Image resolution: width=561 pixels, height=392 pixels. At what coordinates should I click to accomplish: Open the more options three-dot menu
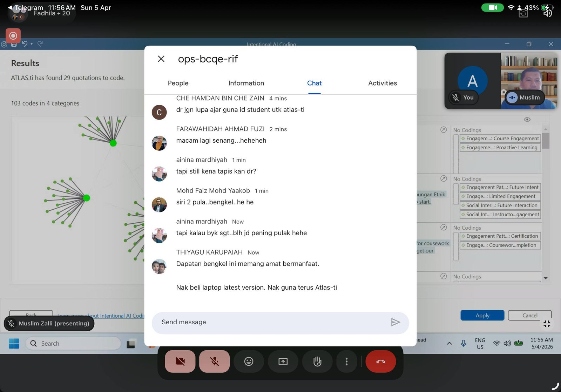tap(346, 361)
